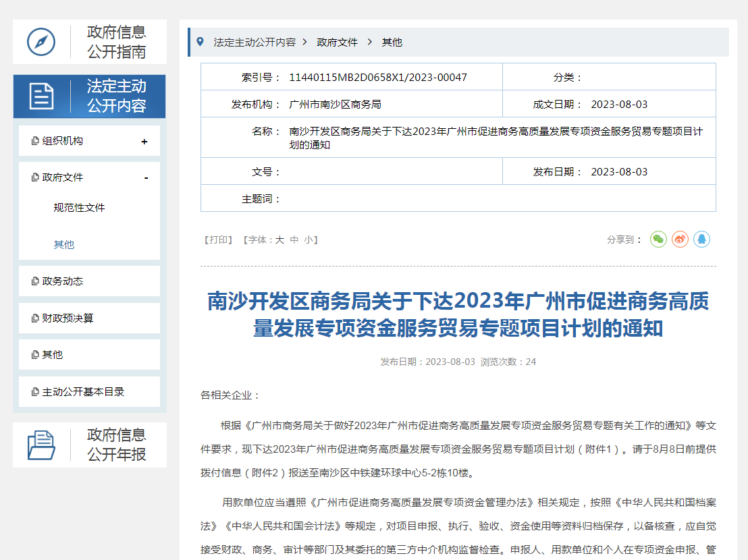Share the article via Weibo icon

[x=680, y=240]
